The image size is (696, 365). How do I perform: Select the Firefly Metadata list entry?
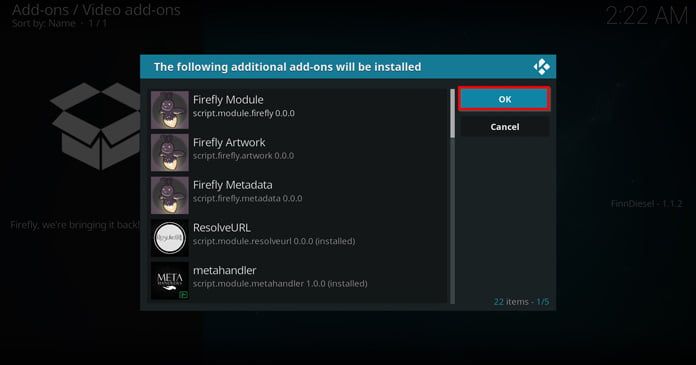299,195
